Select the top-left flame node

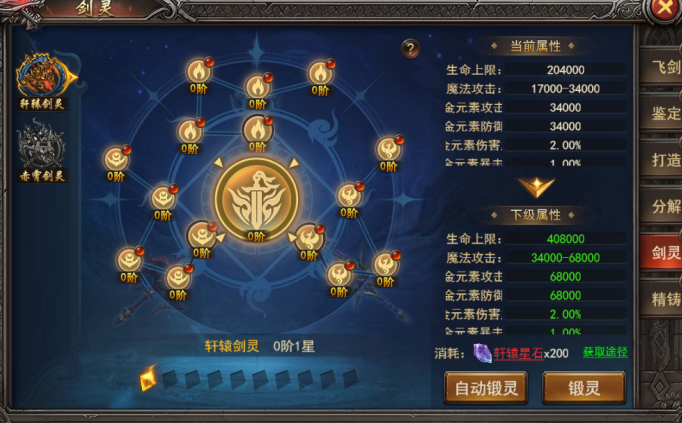click(199, 71)
